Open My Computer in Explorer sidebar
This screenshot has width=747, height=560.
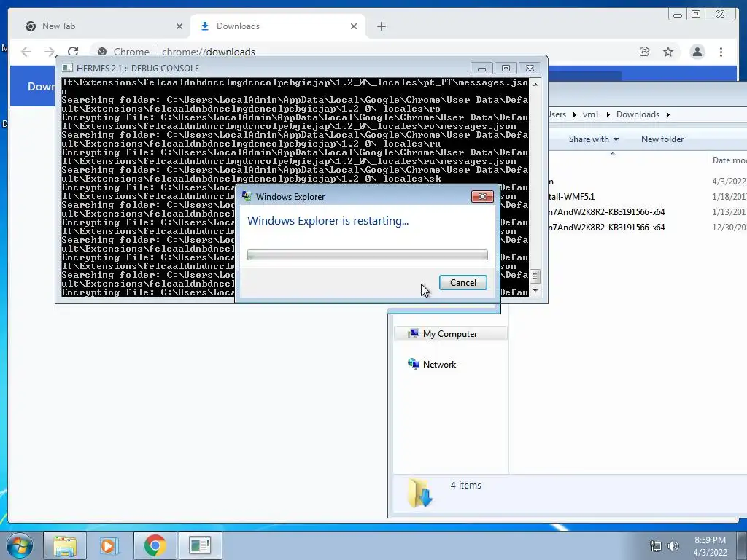[x=450, y=334]
